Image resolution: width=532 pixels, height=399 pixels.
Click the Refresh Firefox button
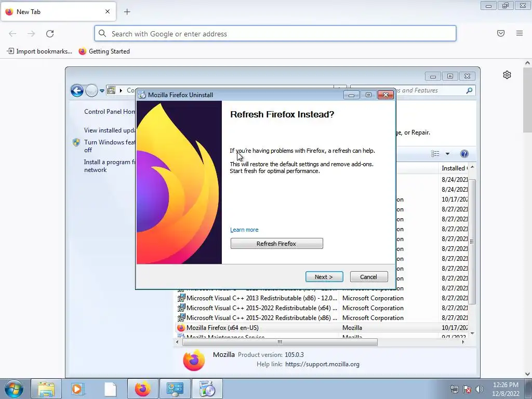[276, 243]
